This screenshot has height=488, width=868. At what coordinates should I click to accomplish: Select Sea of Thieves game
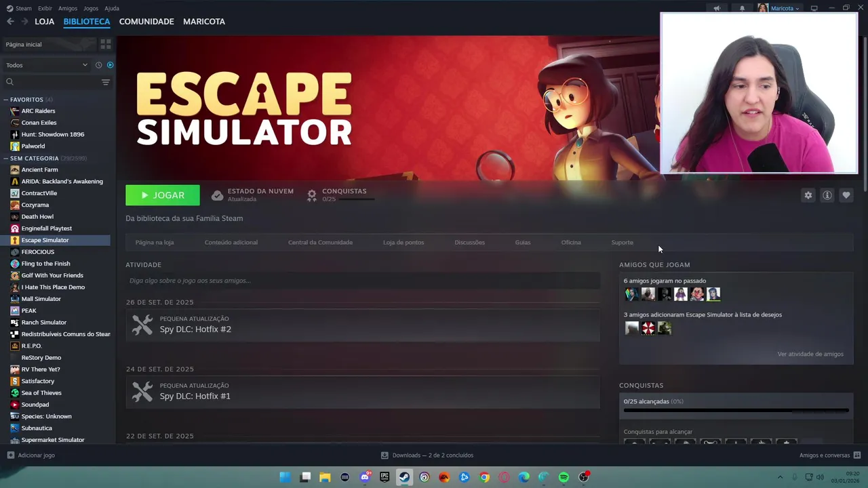tap(41, 393)
